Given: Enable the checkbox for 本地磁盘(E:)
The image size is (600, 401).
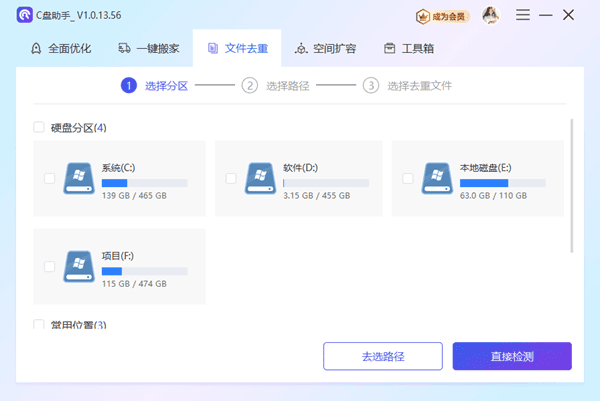Looking at the screenshot, I should (407, 178).
